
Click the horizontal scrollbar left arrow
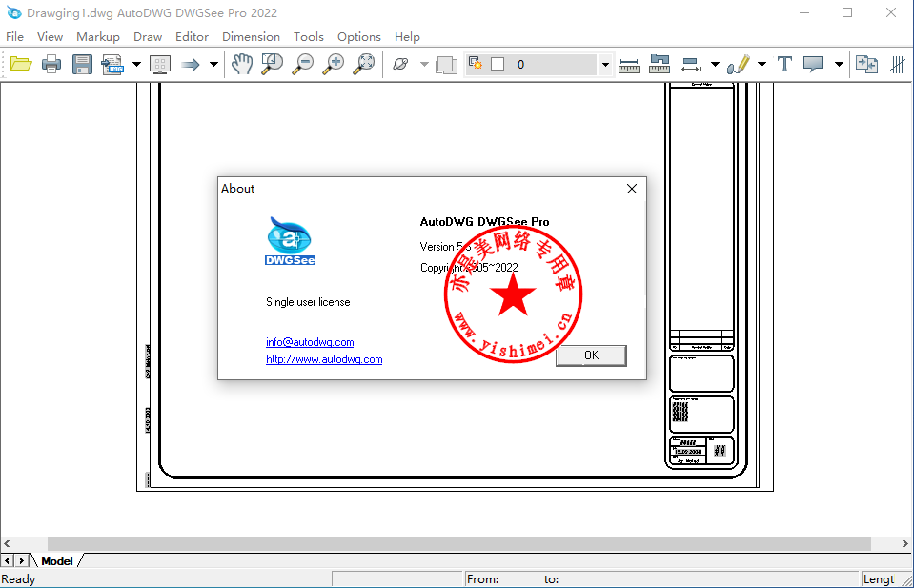[x=7, y=543]
